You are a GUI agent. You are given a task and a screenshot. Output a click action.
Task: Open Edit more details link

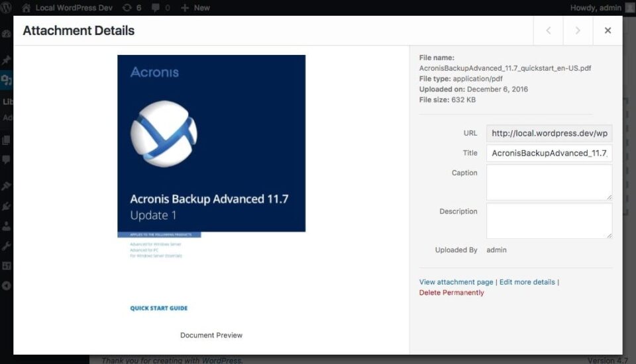click(527, 282)
